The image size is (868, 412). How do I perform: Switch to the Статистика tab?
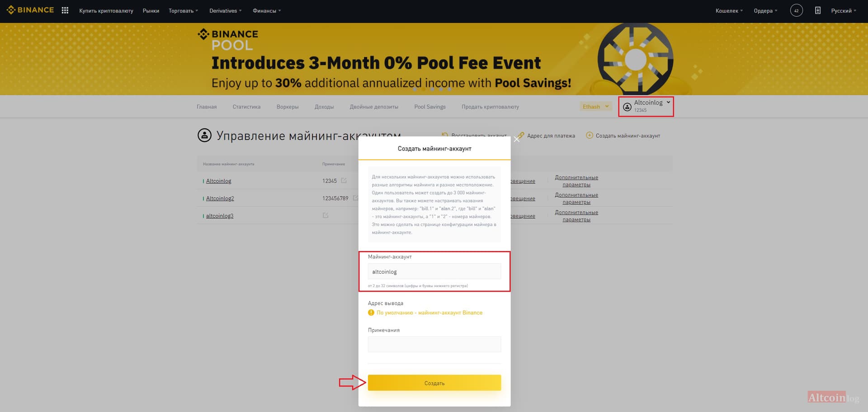246,107
